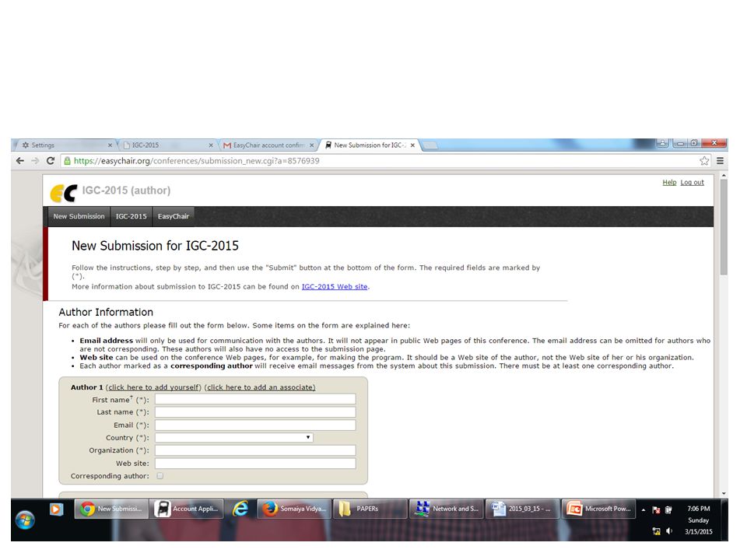Open the Network and Sharing taskbar window

[446, 509]
